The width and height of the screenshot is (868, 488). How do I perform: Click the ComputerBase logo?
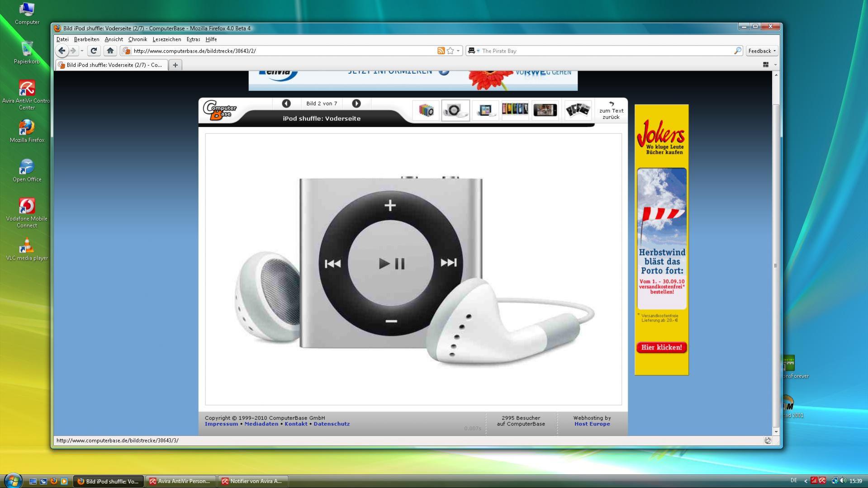coord(220,110)
